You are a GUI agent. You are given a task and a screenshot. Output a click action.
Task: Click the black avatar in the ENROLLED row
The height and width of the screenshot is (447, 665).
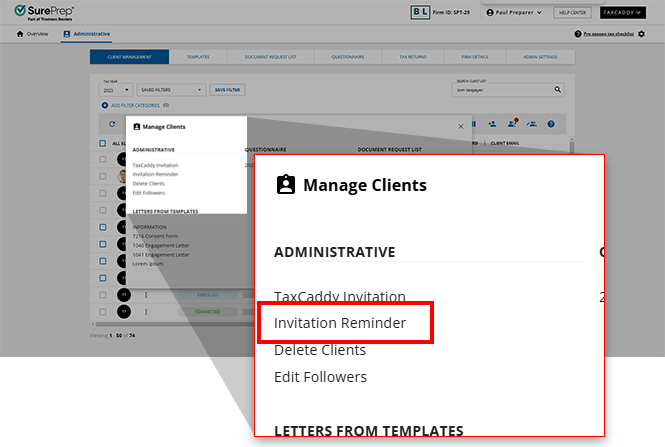pyautogui.click(x=124, y=295)
